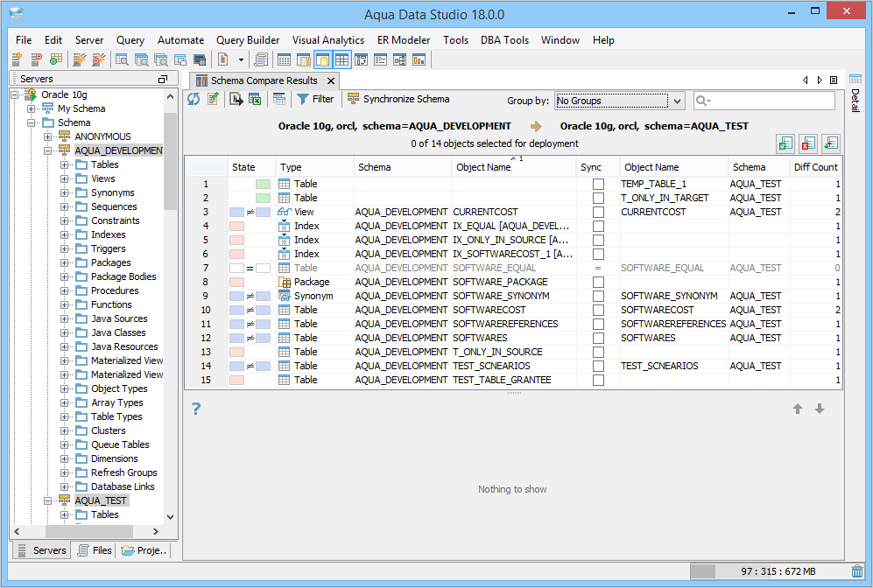Image resolution: width=873 pixels, height=588 pixels.
Task: Open the File menu
Action: coord(24,40)
